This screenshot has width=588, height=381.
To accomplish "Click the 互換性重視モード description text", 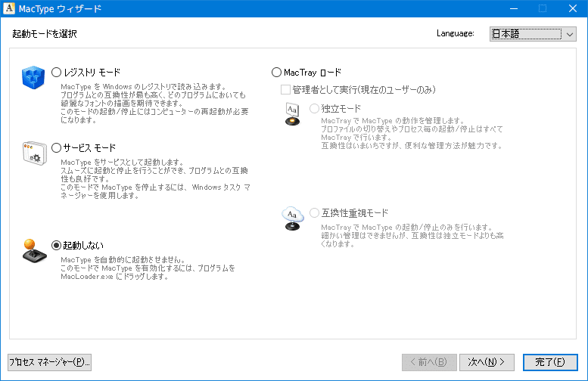I will [412, 236].
